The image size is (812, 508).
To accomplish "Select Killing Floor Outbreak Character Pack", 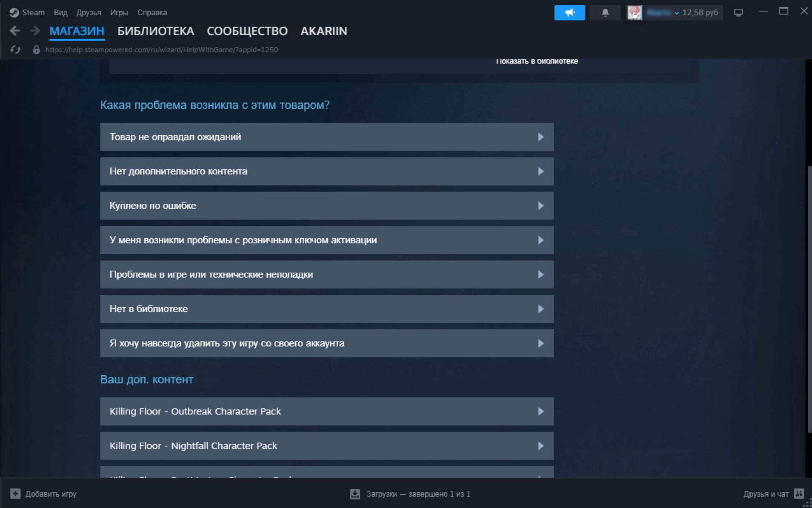I will click(x=326, y=411).
